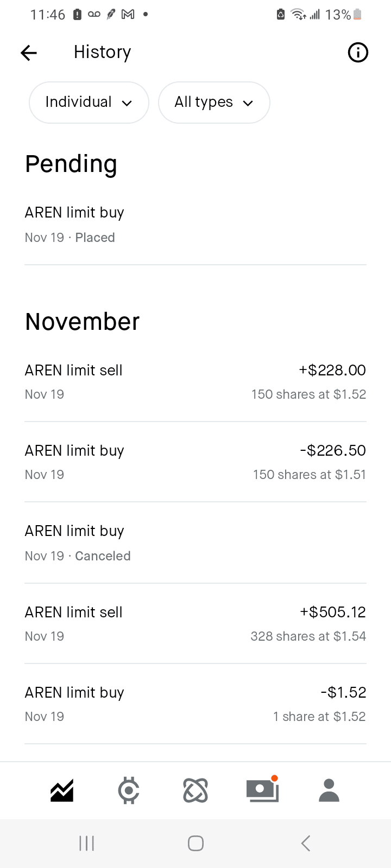Open the investing chart tab icon
This screenshot has width=391, height=868.
[x=62, y=790]
